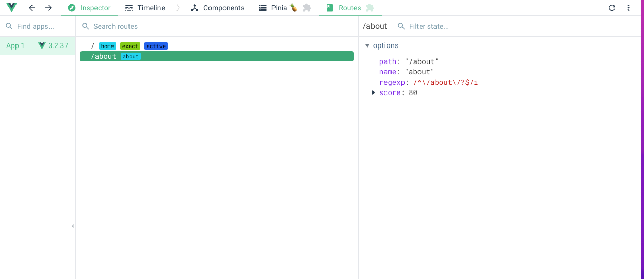Open the three-dot more options menu

629,8
